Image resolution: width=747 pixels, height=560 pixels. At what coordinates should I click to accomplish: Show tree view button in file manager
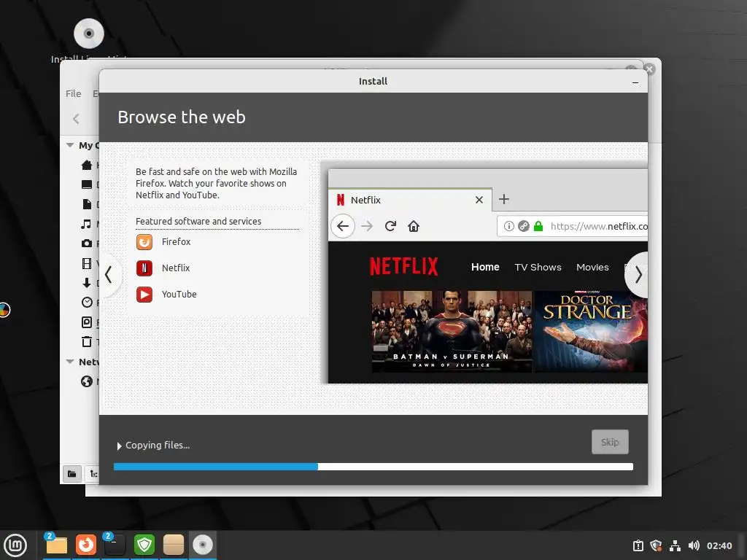93,474
